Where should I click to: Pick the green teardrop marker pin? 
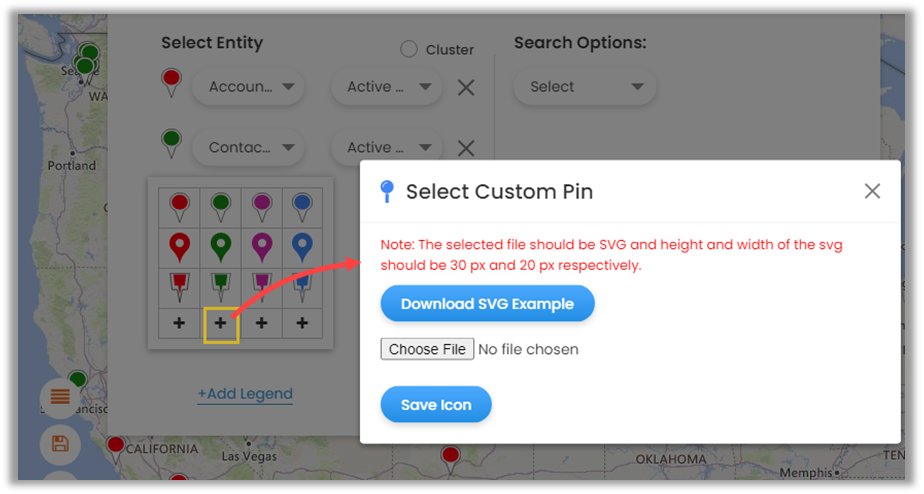[220, 246]
